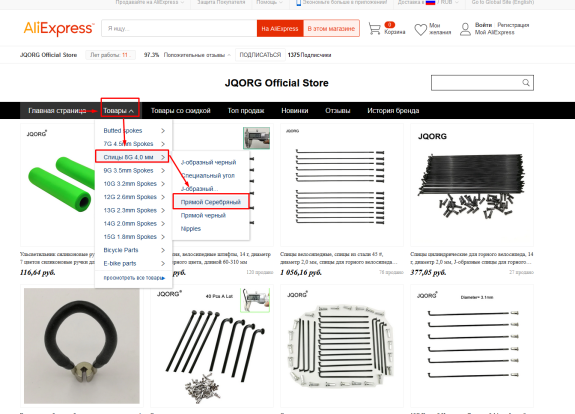Focus the Я ищу search field
Viewport: 575px width, 414px height.
pyautogui.click(x=179, y=29)
